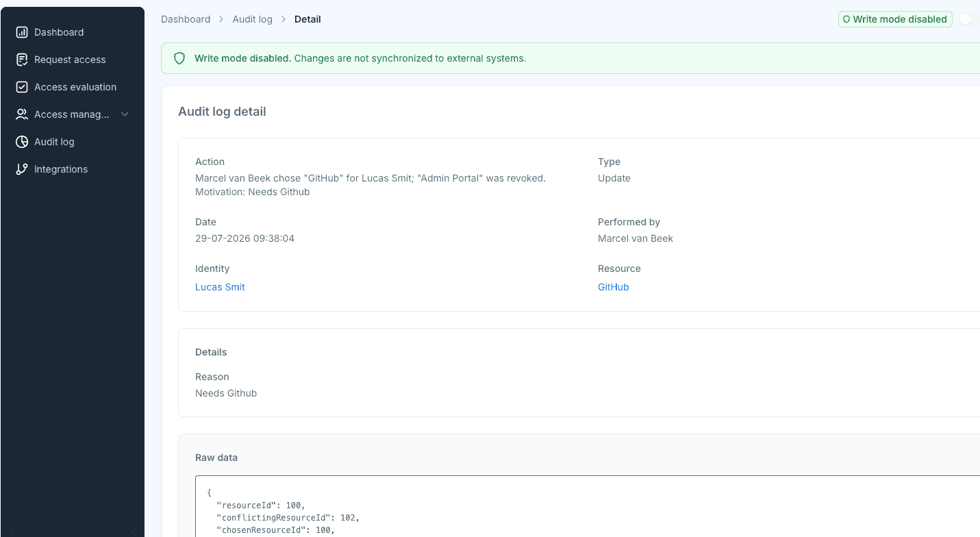Expand the Access management submenu chevron
Screen dimensions: 980x537
tap(125, 114)
